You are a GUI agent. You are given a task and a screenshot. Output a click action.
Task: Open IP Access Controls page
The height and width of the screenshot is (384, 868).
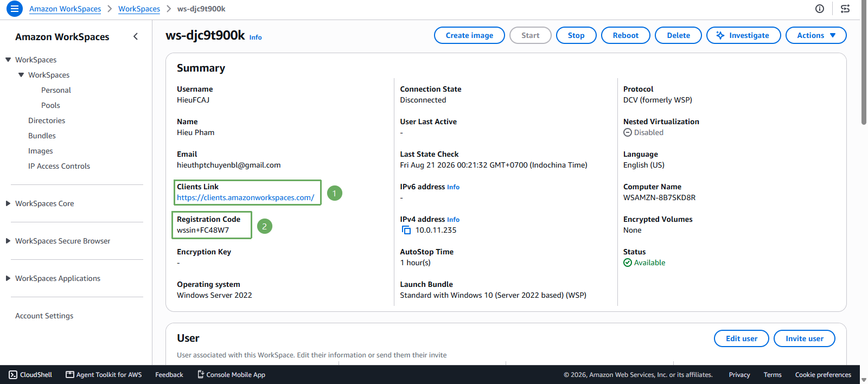click(59, 166)
